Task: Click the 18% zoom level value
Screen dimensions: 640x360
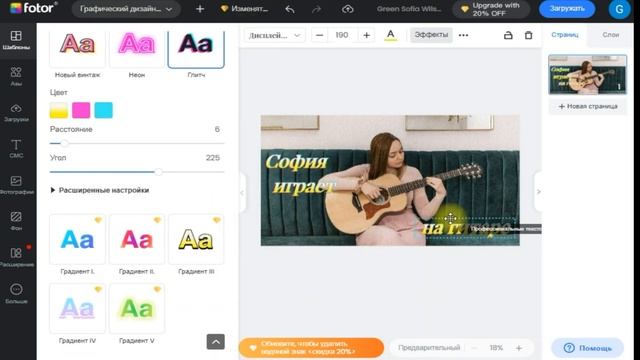Action: [x=496, y=348]
